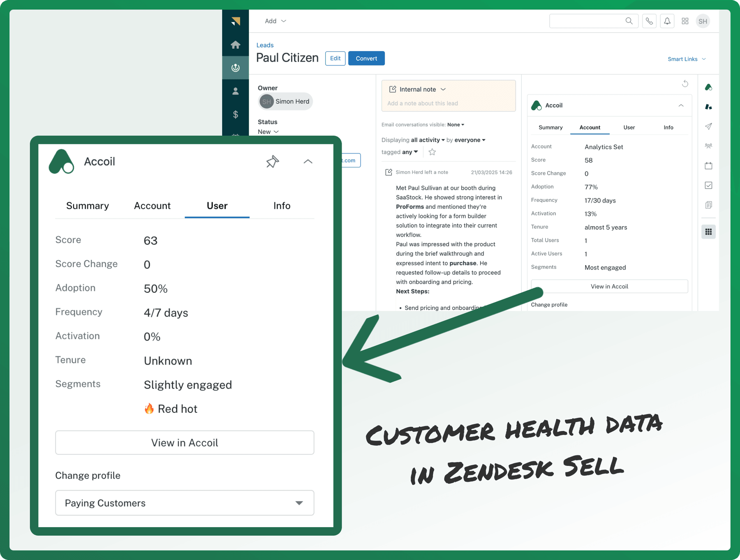Select the Leads icon in left sidebar
740x560 pixels.
pyautogui.click(x=236, y=67)
